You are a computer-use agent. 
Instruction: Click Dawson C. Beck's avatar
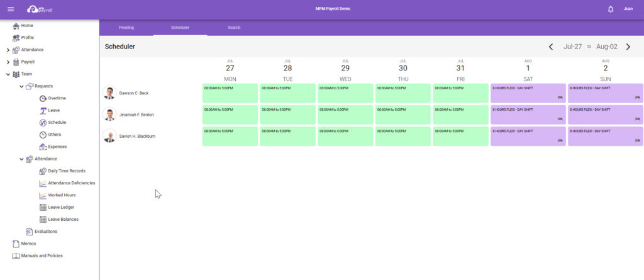109,93
